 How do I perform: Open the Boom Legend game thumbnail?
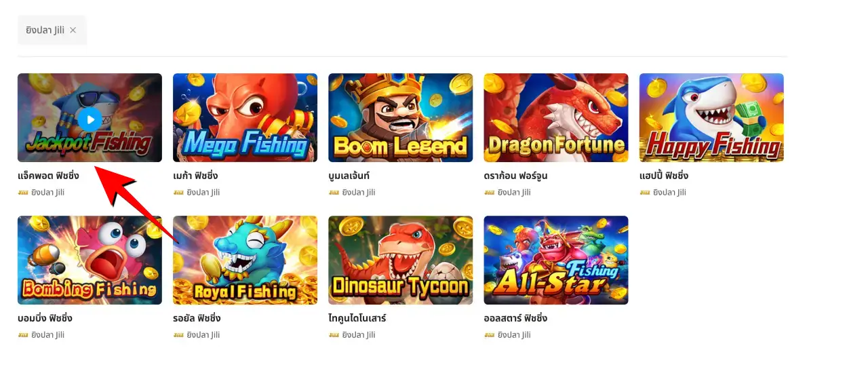[x=400, y=117]
